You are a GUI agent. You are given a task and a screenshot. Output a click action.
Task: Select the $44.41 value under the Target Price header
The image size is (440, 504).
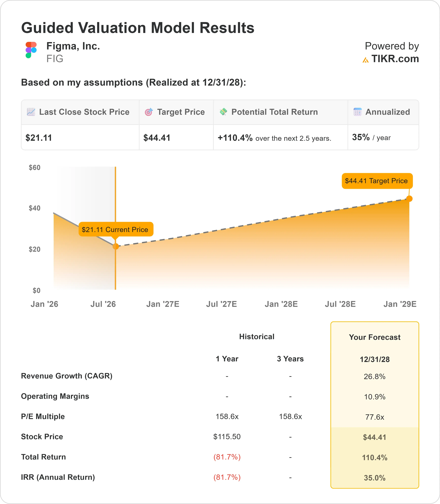point(157,138)
